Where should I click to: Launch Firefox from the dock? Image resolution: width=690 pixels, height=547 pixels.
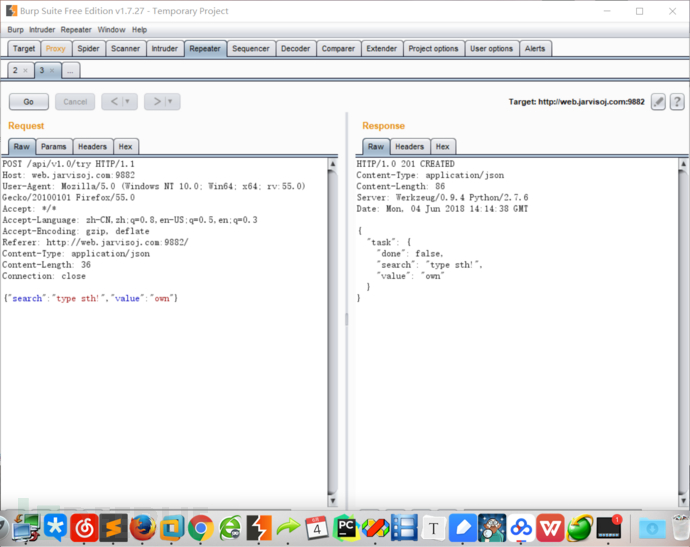143,527
